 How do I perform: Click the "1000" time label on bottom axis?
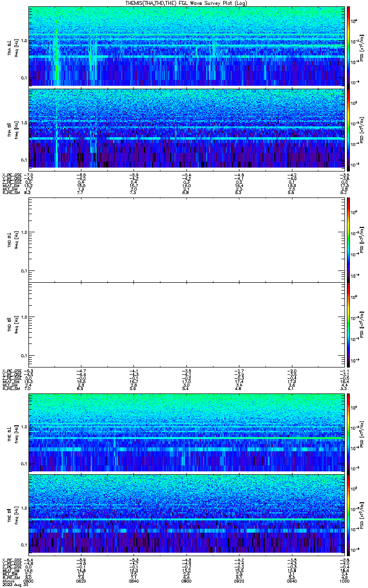pos(343,581)
